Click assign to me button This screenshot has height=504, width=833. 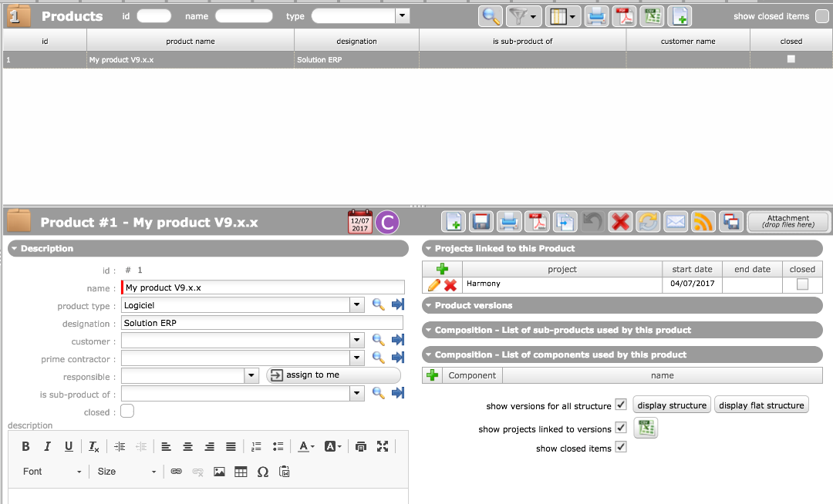333,375
